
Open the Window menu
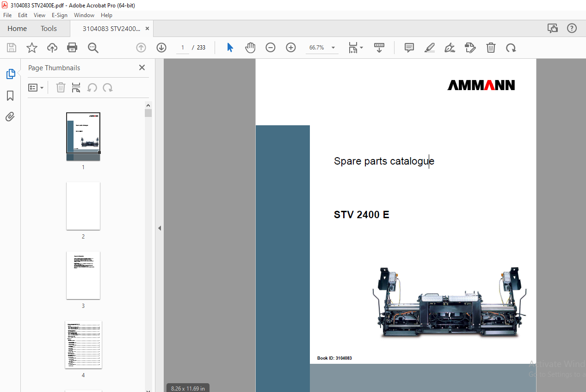pos(84,15)
